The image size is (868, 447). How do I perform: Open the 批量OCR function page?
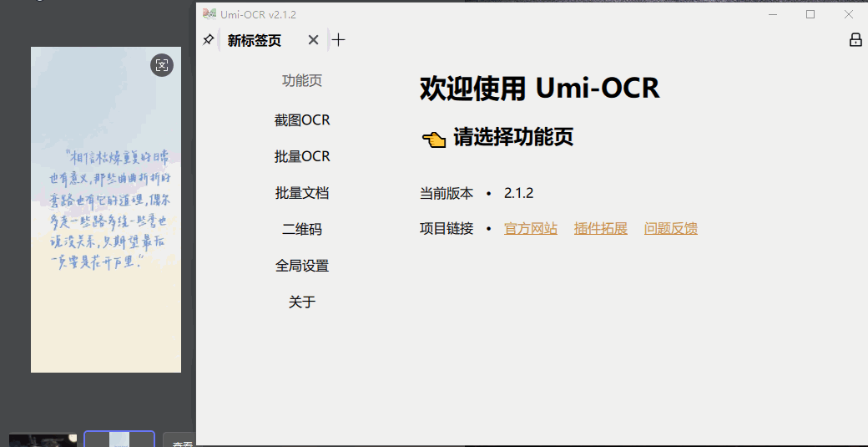point(302,157)
